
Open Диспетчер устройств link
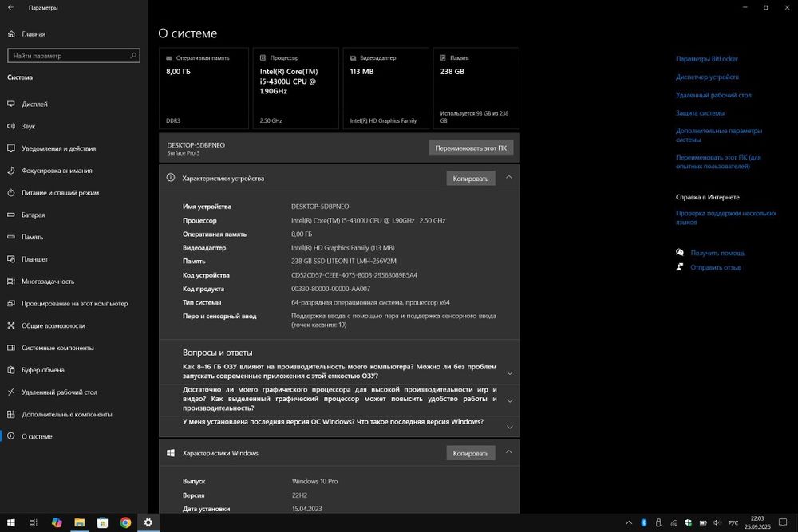click(x=707, y=77)
